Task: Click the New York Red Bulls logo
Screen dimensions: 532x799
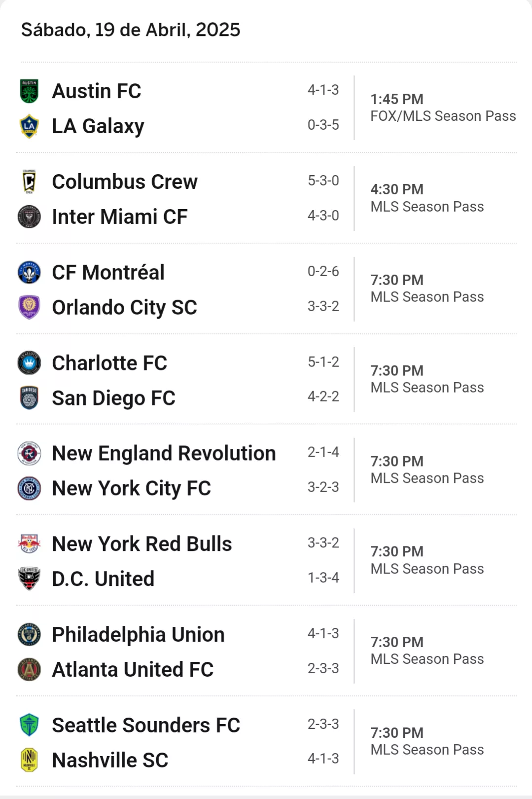Action: [x=29, y=544]
